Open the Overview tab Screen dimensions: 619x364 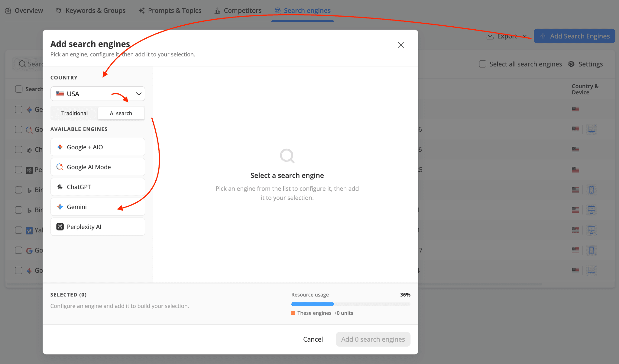pyautogui.click(x=24, y=11)
